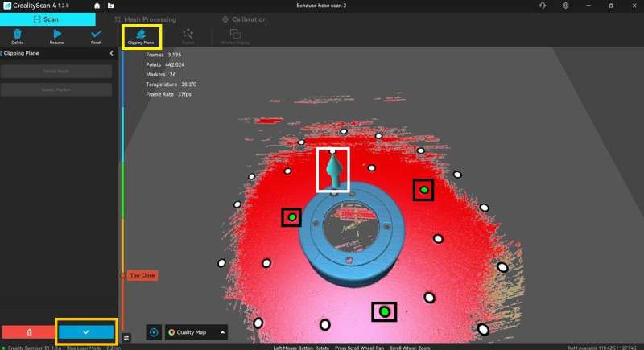Click the Clipping Plane tool
Viewport: 644px width, 350px height.
(141, 35)
